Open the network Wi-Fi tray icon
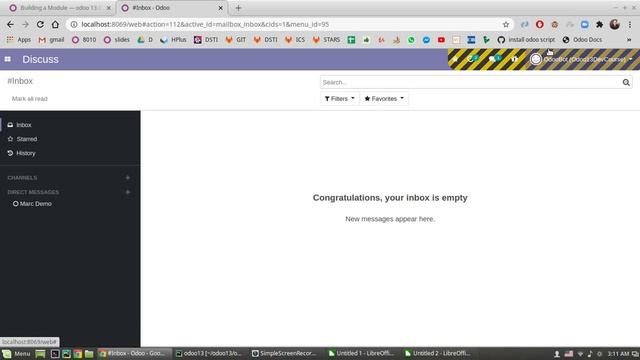The width and height of the screenshot is (640, 360). point(580,353)
